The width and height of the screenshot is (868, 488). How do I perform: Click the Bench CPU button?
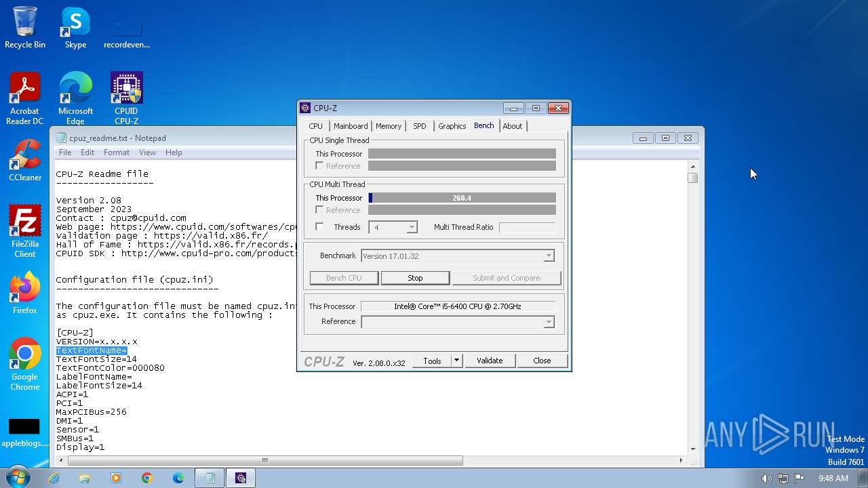tap(344, 278)
